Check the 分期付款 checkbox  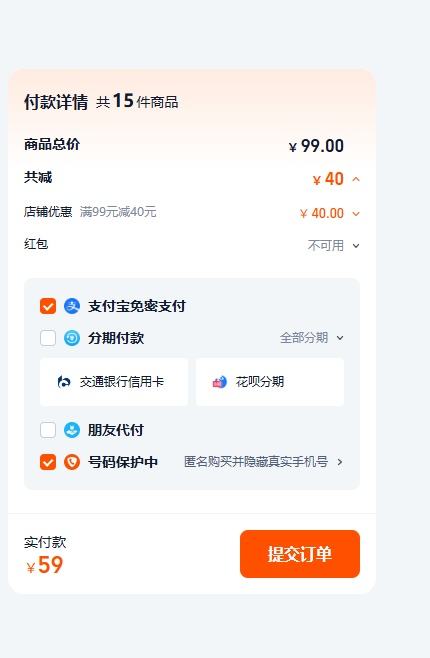click(x=48, y=338)
